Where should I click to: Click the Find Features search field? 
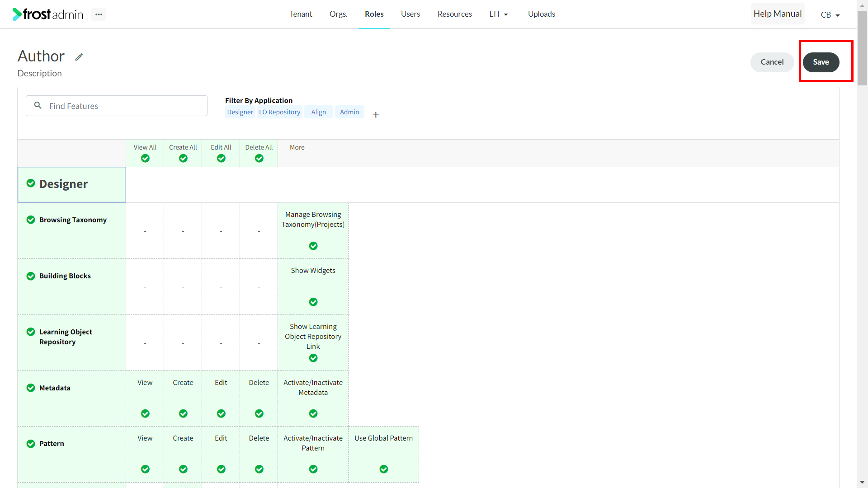117,106
